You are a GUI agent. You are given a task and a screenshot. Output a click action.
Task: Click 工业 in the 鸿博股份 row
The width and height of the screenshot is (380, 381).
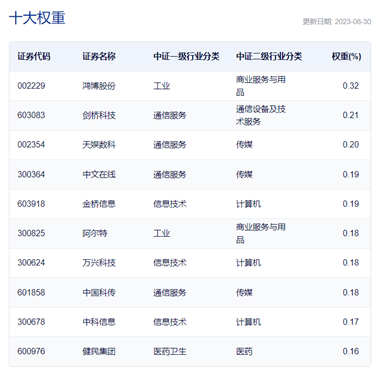point(162,86)
